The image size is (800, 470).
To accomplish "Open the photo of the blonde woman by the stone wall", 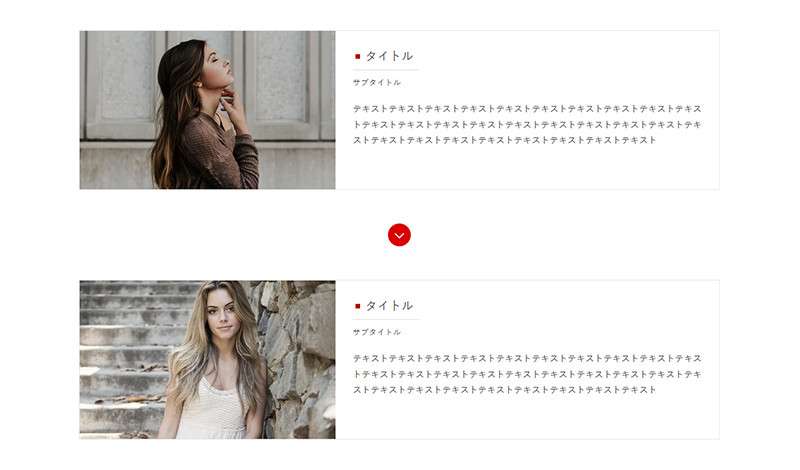I will tap(208, 359).
